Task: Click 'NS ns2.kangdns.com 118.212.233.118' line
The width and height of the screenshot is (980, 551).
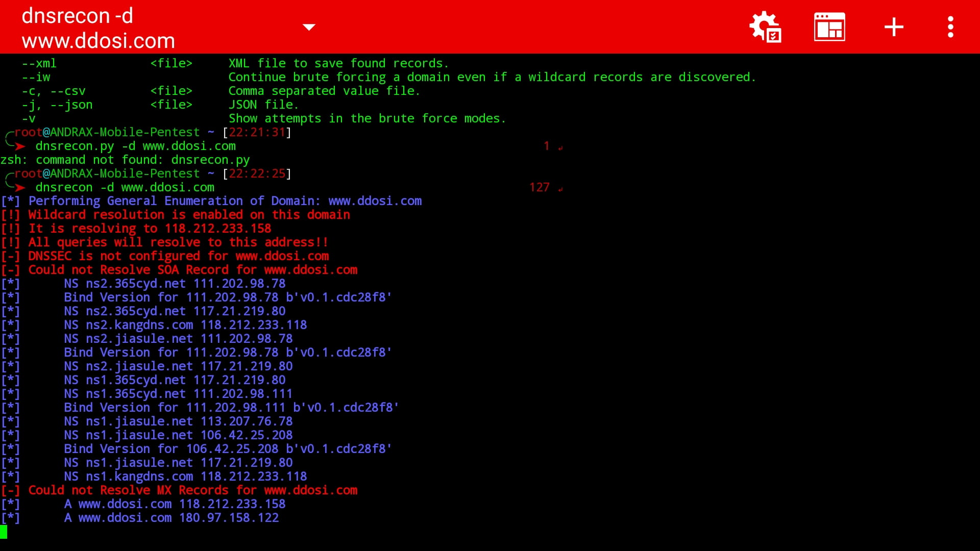Action: 185,325
